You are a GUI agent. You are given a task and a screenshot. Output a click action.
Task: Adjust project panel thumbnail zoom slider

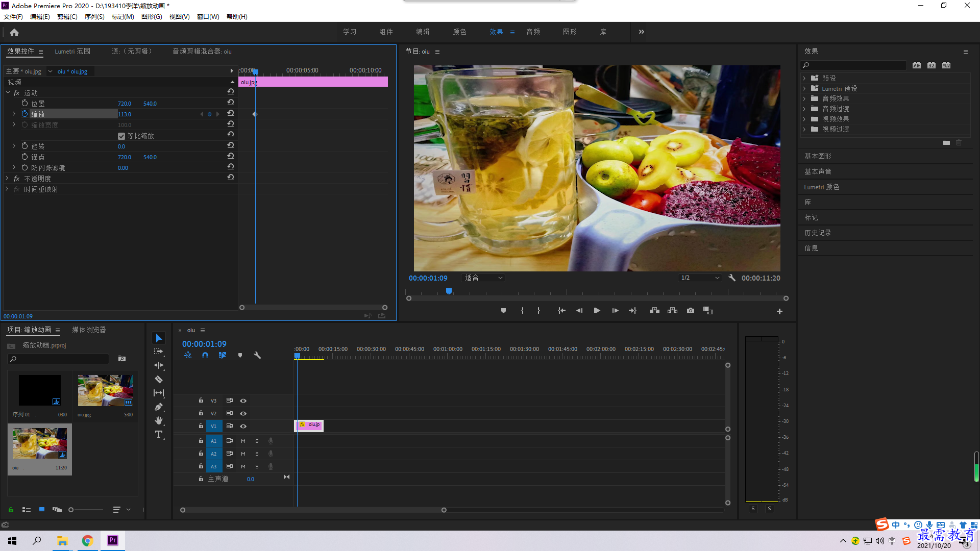71,510
